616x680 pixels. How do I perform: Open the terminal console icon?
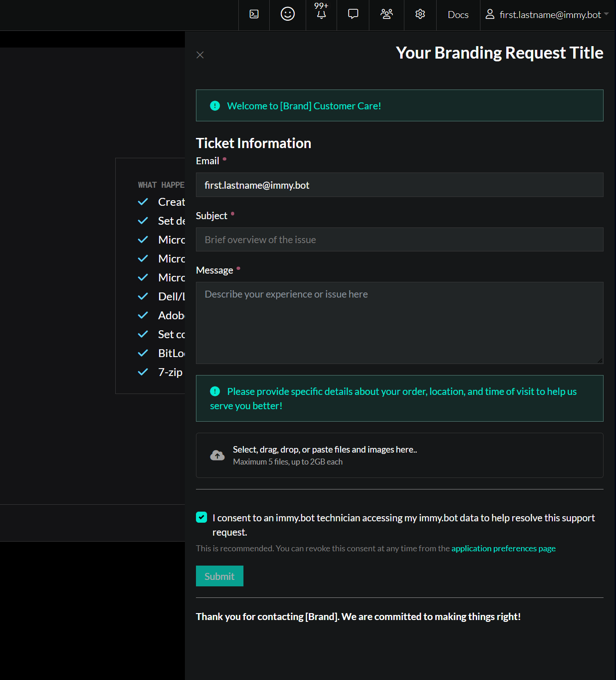click(254, 14)
